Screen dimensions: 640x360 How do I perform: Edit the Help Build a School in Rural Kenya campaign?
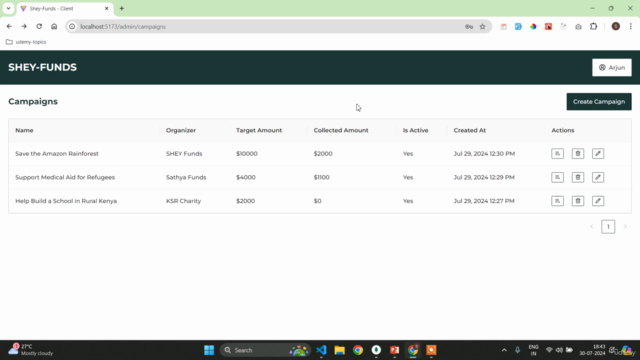pos(598,201)
